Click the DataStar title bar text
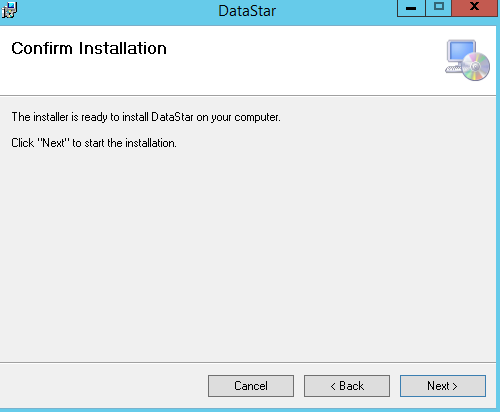The image size is (500, 412). pos(247,11)
